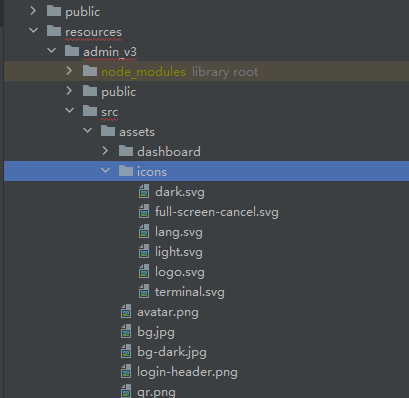Click the node_modules folder icon

(x=90, y=71)
